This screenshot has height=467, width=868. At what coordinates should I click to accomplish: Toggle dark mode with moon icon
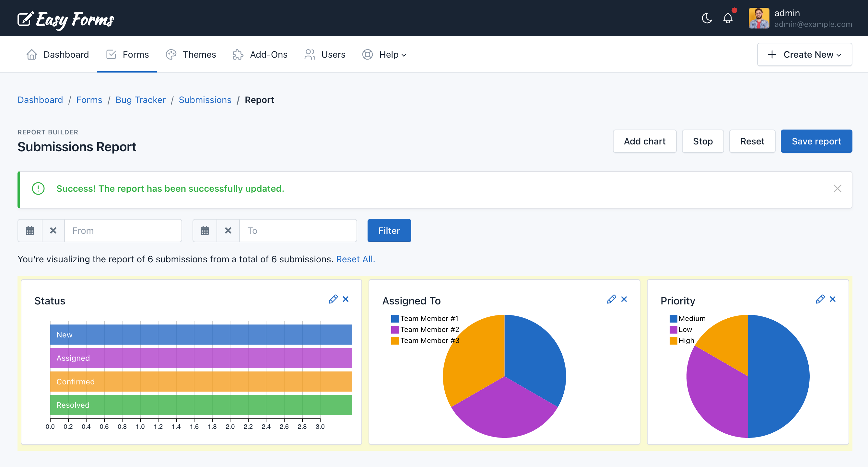(x=707, y=18)
